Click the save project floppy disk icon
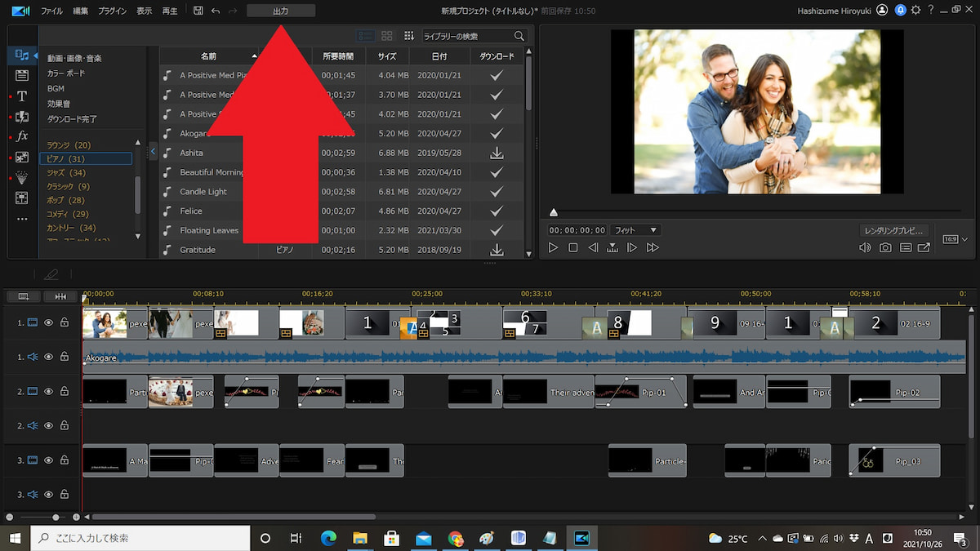 point(198,11)
